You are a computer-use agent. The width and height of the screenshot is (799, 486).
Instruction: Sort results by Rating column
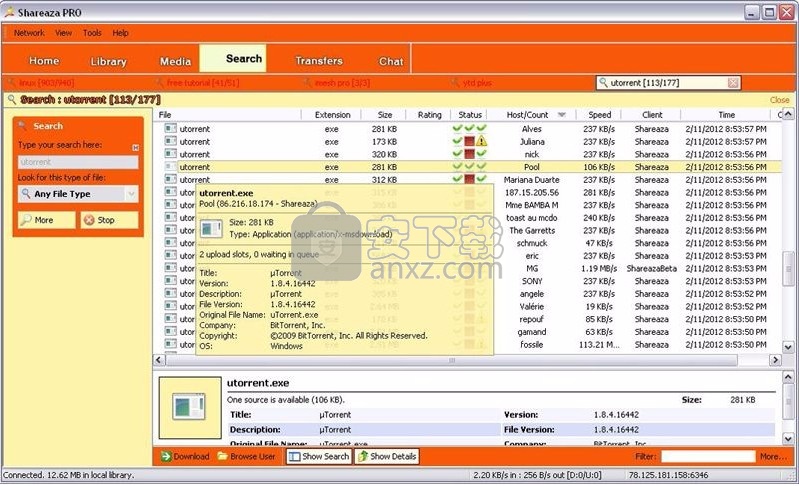(429, 115)
